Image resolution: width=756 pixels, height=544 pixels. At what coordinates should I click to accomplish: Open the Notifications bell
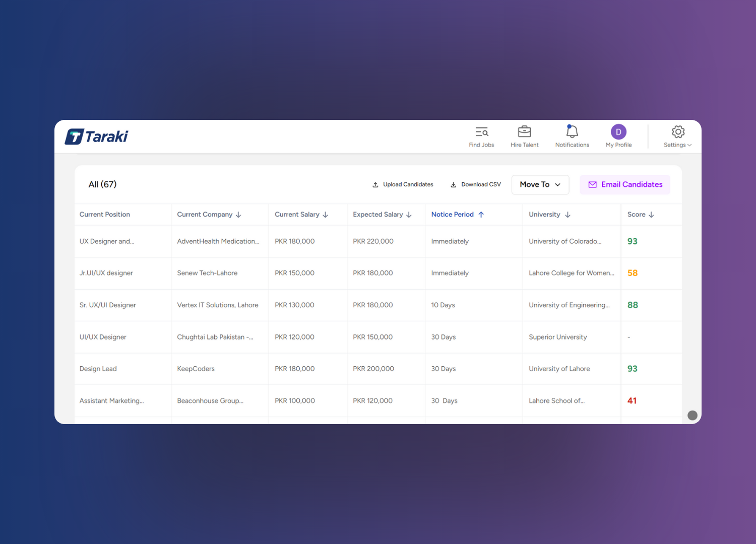(572, 132)
